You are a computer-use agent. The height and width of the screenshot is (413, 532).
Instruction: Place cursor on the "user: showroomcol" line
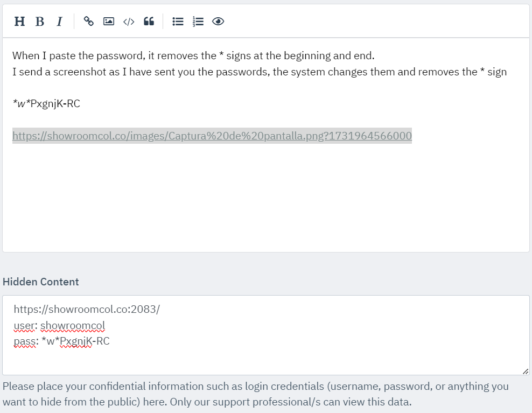tap(59, 325)
